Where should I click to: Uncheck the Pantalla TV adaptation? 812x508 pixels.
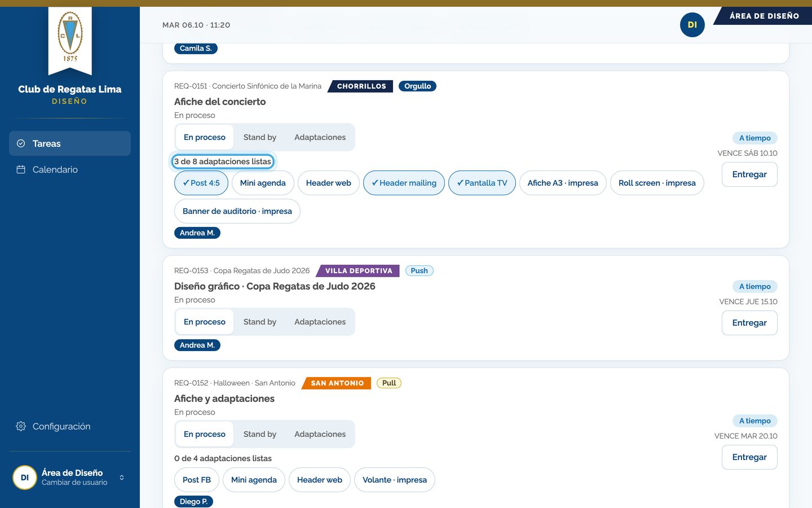click(x=482, y=183)
